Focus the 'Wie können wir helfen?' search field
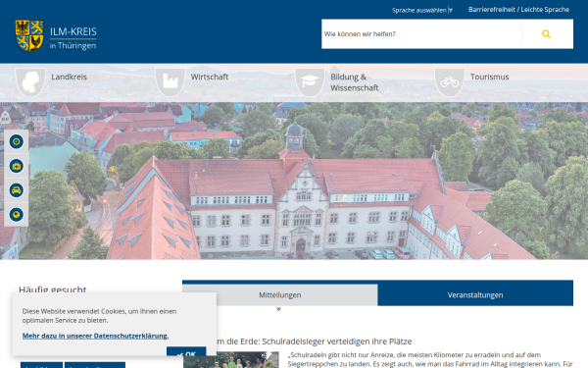The width and height of the screenshot is (588, 368). (x=421, y=33)
